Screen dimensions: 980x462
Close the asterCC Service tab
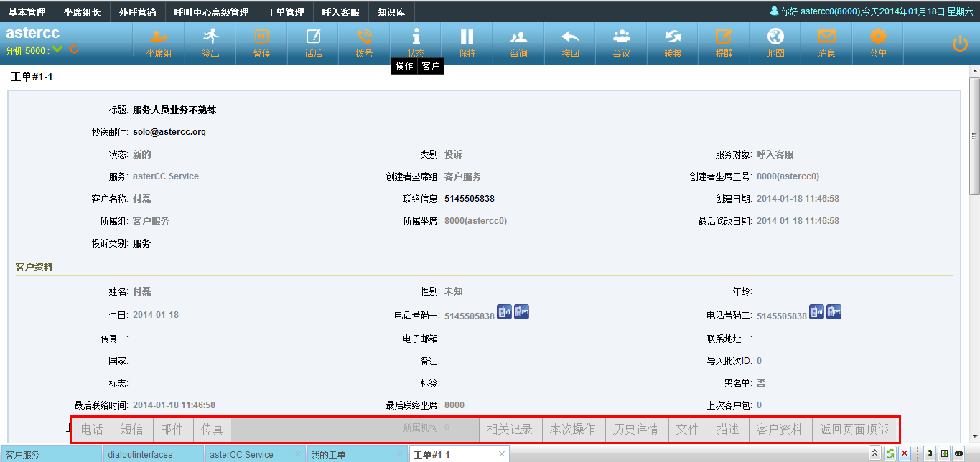(297, 454)
